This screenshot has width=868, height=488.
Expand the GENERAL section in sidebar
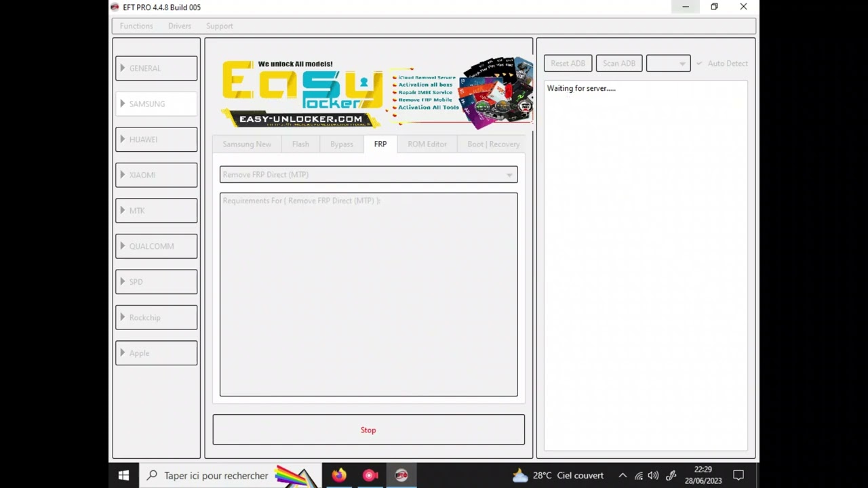click(156, 68)
